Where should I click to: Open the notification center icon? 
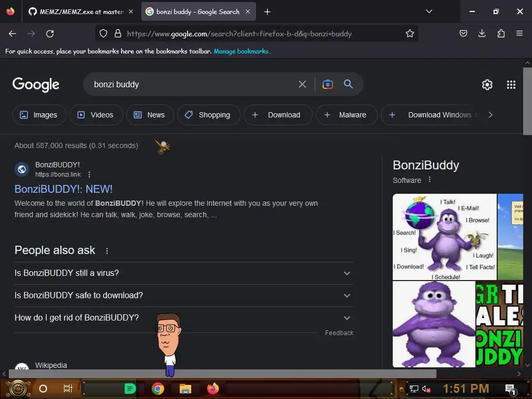510,389
